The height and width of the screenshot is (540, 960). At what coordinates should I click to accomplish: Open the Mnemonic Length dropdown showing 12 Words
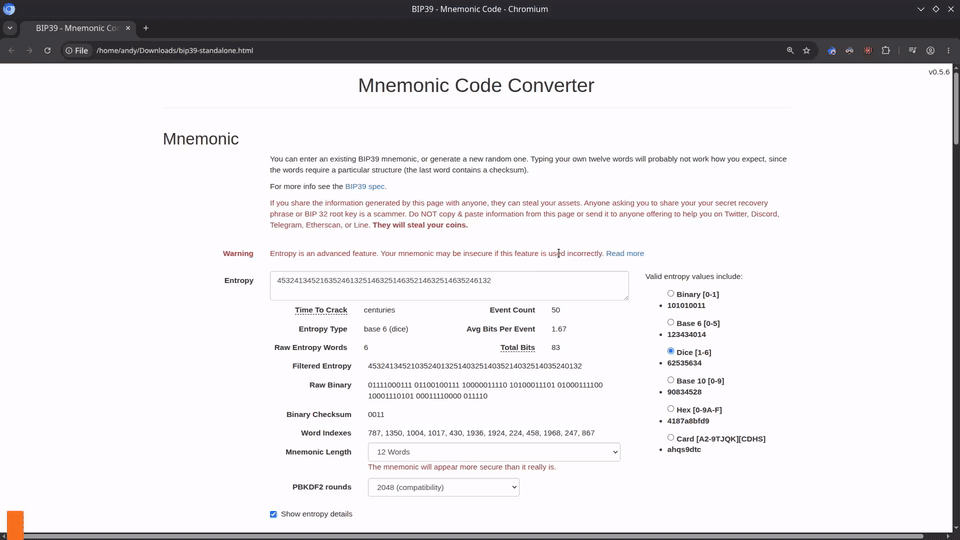(494, 452)
